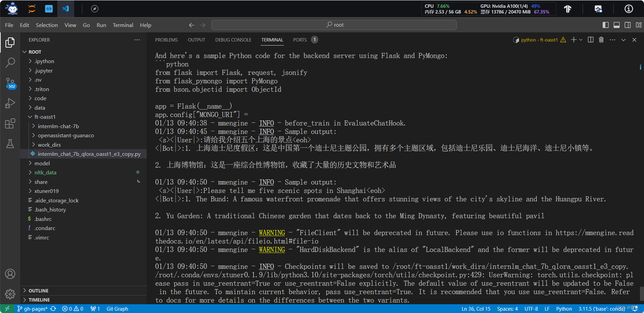Open Explorer views and more actions ellipsis
Screen dimensions: 644x313
[x=137, y=40]
